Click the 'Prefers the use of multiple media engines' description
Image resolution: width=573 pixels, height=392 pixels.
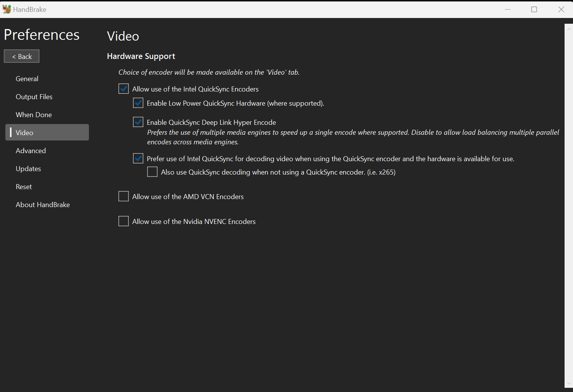point(353,137)
